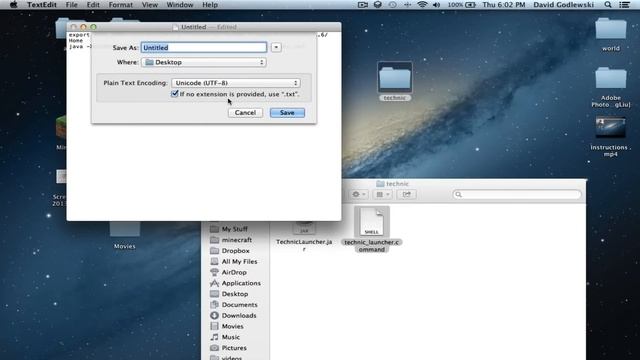640x360 pixels.
Task: Click the clock showing Thu 6:02 PM
Action: [x=504, y=5]
